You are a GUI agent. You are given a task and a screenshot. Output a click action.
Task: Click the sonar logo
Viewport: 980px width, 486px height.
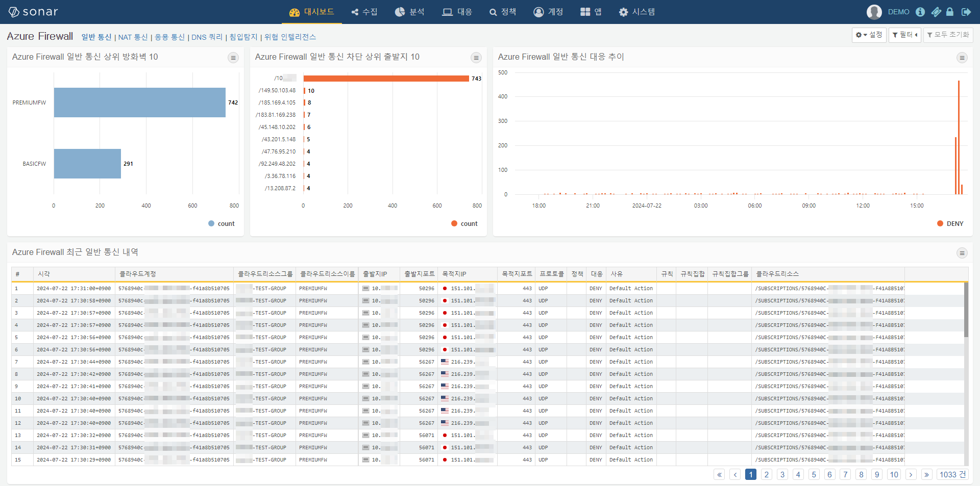click(34, 12)
